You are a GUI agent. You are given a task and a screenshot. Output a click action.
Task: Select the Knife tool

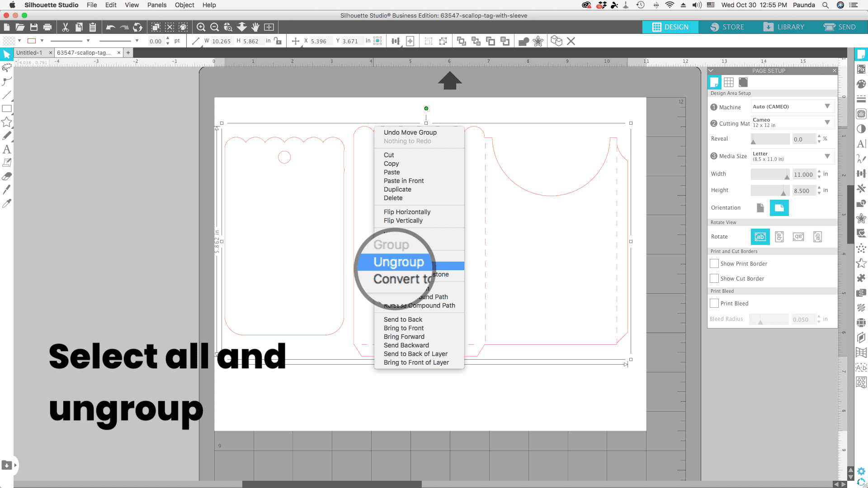(x=7, y=190)
